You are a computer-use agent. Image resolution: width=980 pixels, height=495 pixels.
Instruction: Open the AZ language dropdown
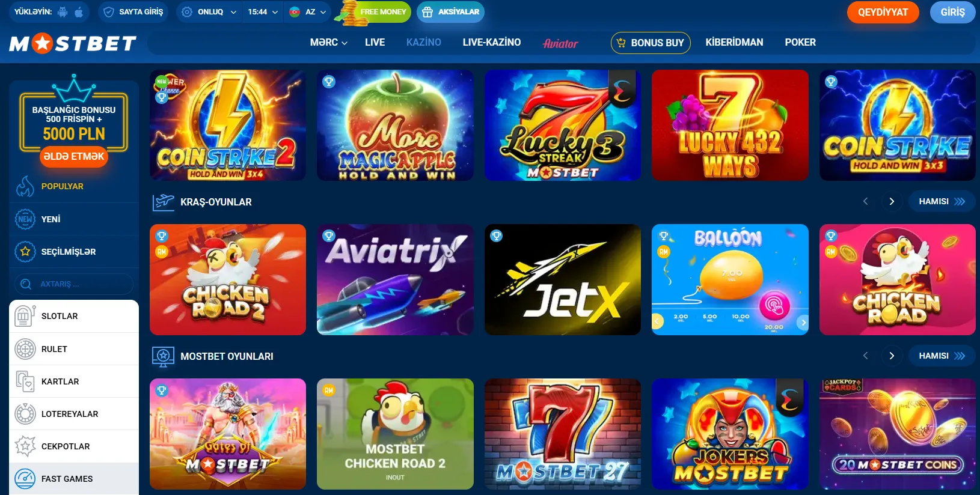[307, 12]
